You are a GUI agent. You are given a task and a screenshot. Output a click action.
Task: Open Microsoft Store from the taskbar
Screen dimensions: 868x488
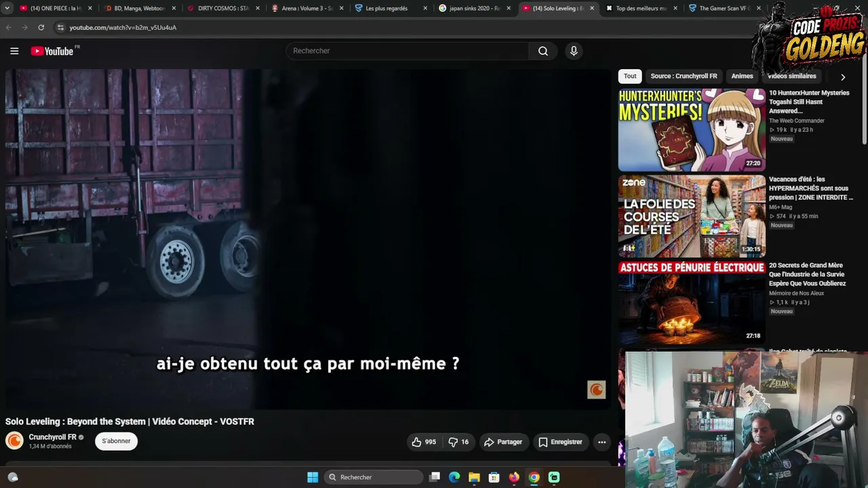[x=494, y=477]
